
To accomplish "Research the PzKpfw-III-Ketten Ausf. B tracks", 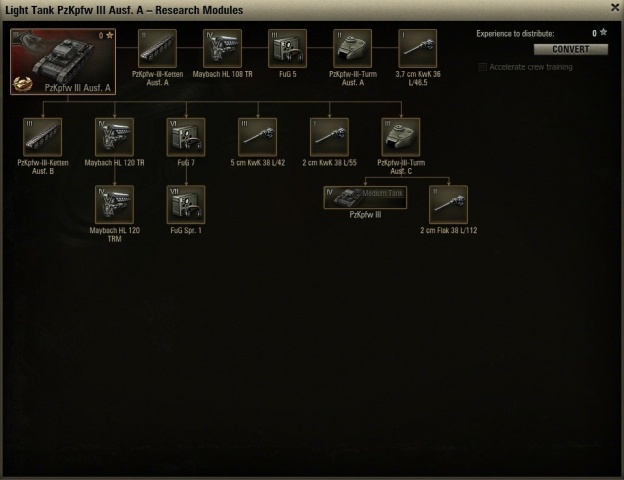I will pos(43,137).
